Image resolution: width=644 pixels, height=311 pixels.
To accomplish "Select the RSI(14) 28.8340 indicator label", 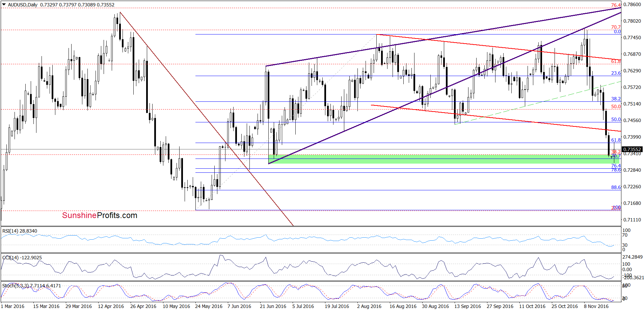I will pos(20,231).
